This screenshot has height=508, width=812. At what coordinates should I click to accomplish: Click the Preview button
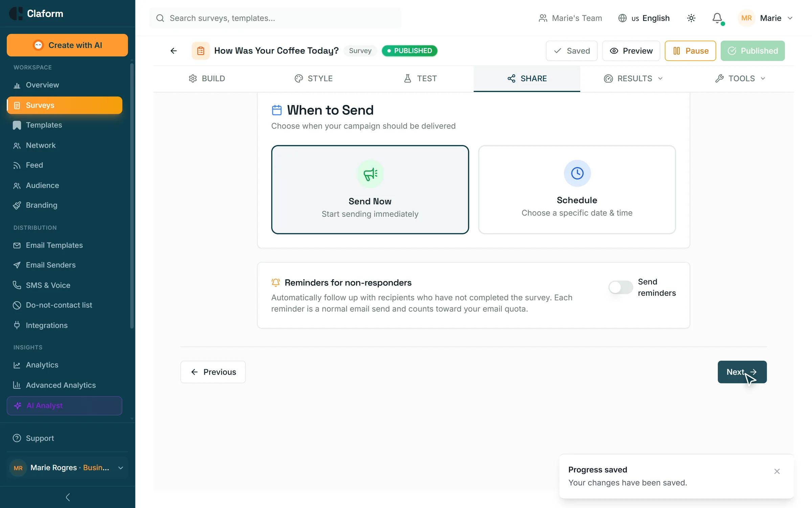coord(631,51)
